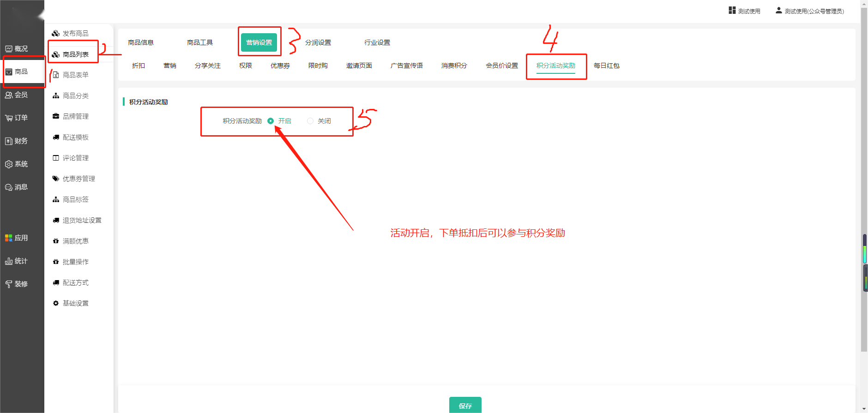Click the 概况 overview icon in sidebar
This screenshot has width=868, height=413.
[x=9, y=49]
